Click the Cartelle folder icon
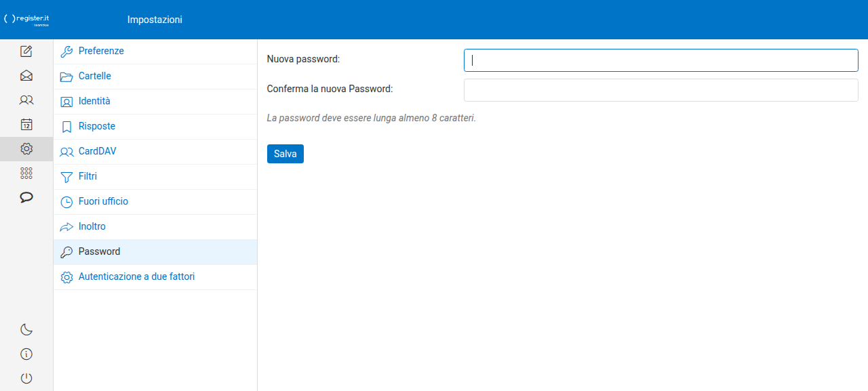The image size is (868, 391). pyautogui.click(x=66, y=77)
